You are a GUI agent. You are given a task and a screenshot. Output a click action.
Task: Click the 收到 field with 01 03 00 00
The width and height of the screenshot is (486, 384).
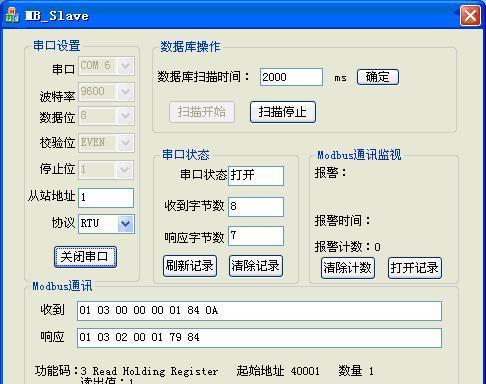259,311
